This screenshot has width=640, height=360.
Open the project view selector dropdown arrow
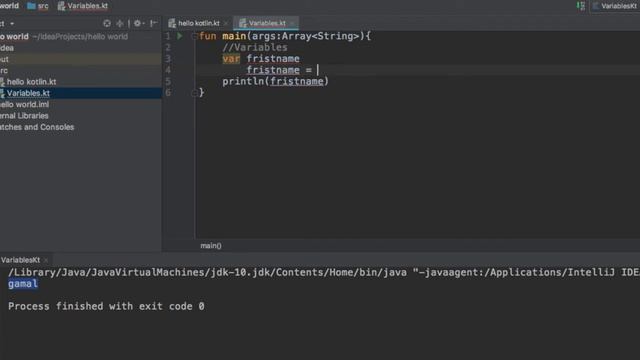click(x=12, y=24)
